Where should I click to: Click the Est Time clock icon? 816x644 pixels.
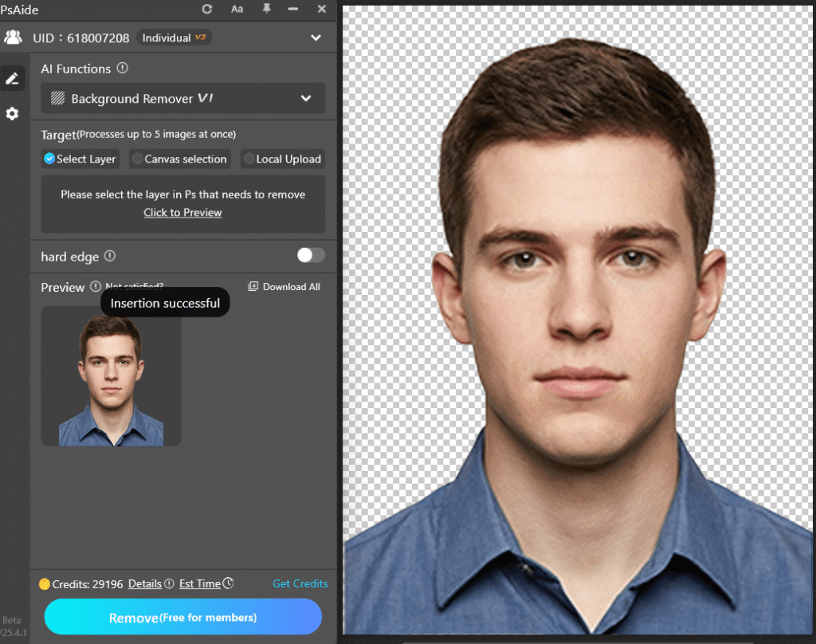[229, 583]
